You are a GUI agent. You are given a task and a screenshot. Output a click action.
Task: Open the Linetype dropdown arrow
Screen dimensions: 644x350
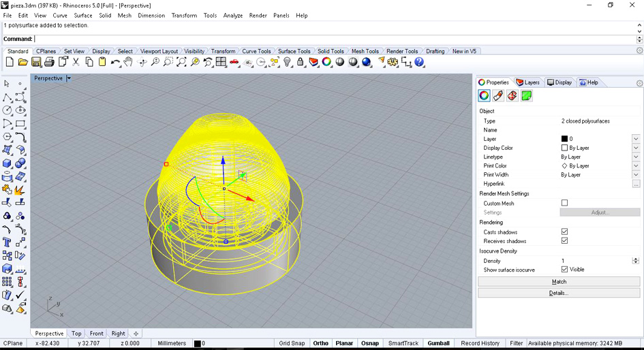click(x=636, y=157)
